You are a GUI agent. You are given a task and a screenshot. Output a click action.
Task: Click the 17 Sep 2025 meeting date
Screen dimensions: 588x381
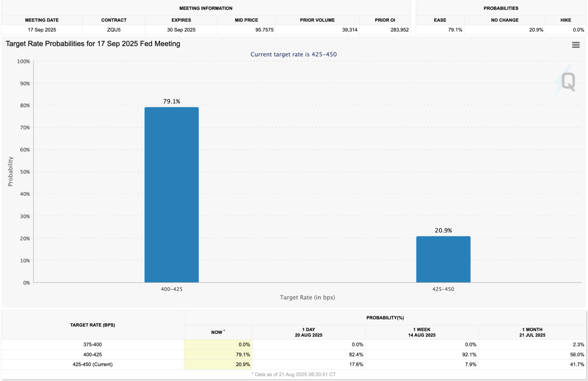[41, 29]
